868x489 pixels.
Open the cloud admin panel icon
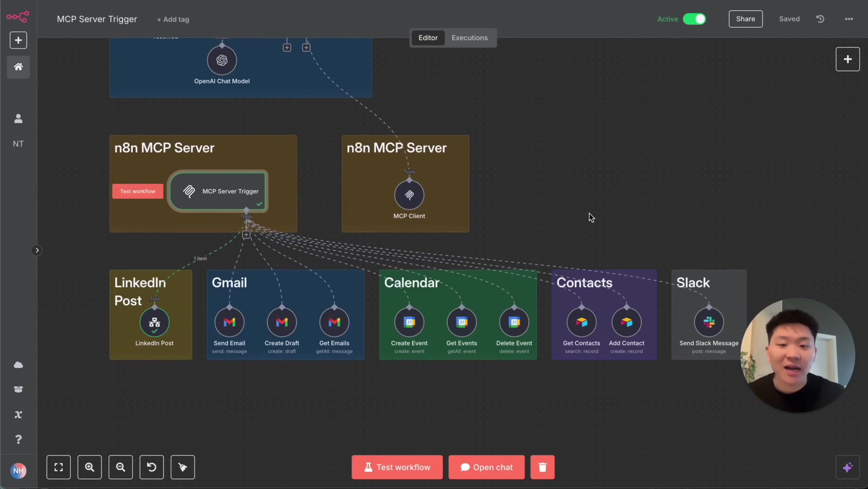[18, 365]
